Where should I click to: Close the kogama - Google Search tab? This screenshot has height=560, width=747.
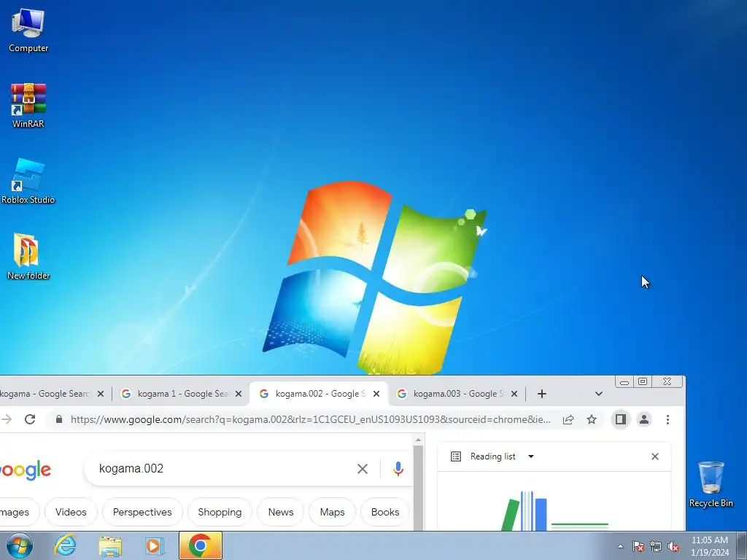pos(101,394)
